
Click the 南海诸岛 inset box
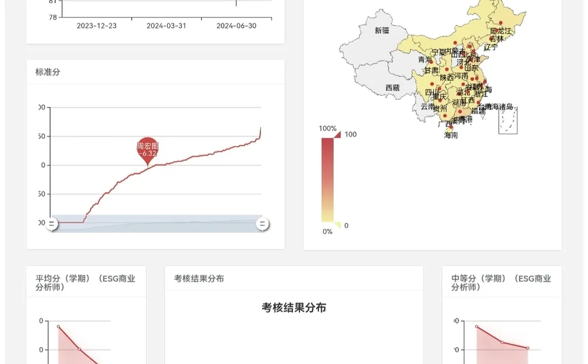coord(508,121)
